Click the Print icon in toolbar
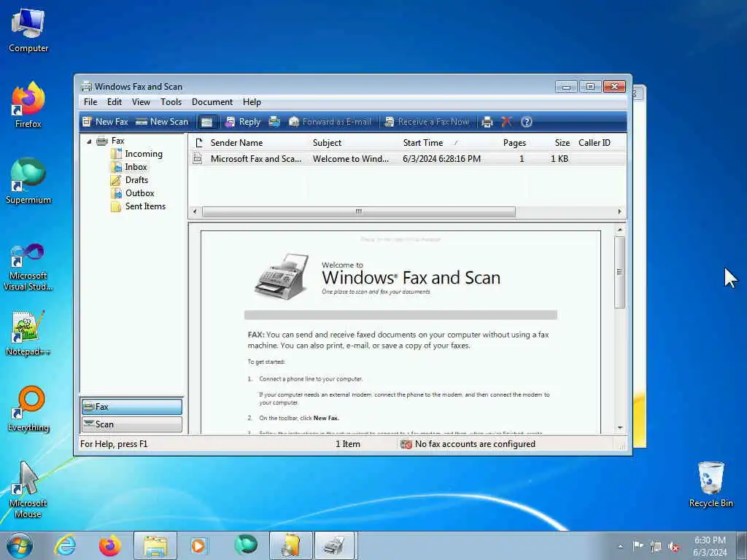 tap(487, 122)
